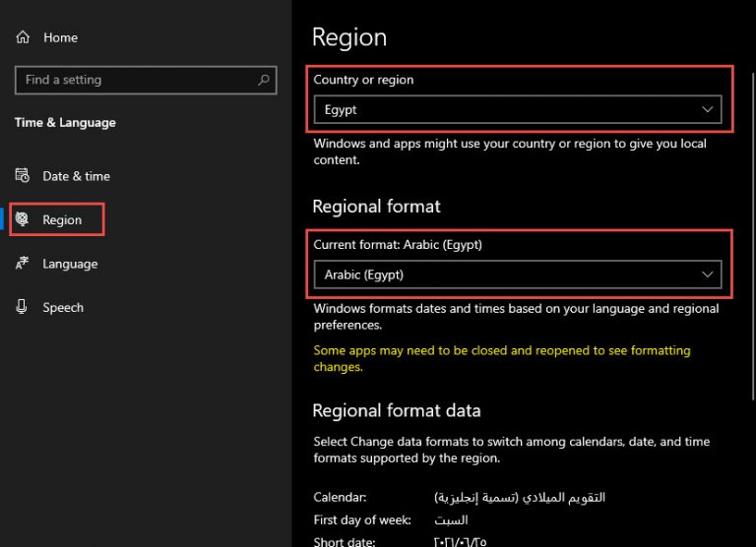Image resolution: width=756 pixels, height=547 pixels.
Task: Click the Speech microphone icon
Action: tap(22, 307)
